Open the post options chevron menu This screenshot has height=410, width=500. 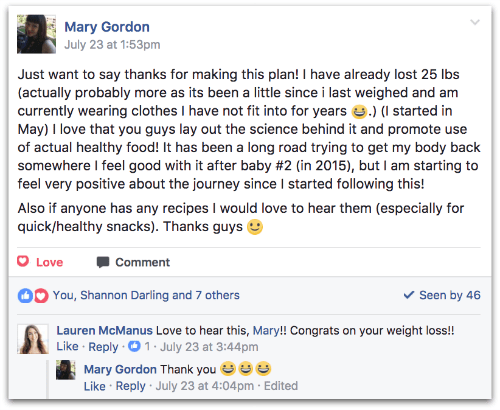click(x=475, y=22)
